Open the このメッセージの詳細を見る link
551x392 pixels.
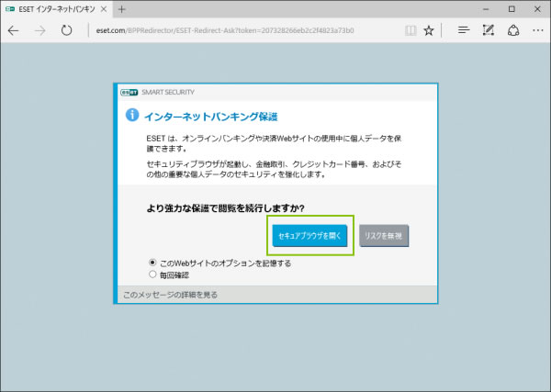point(170,295)
